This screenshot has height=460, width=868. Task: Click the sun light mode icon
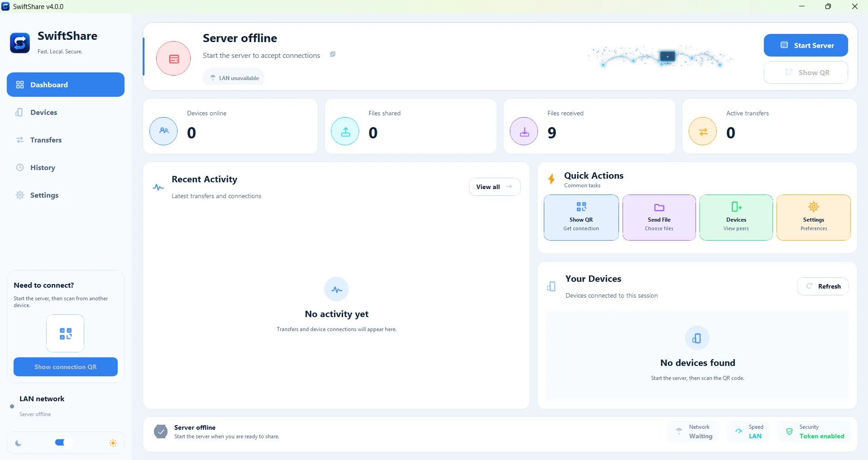(x=113, y=443)
